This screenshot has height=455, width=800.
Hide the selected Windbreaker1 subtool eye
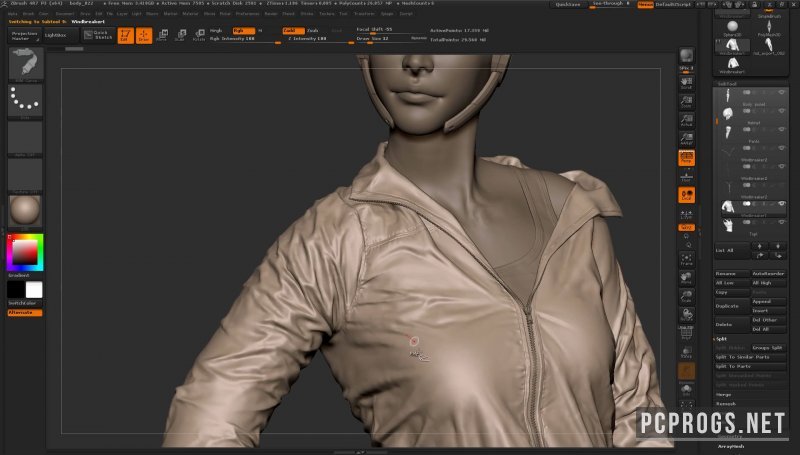781,204
